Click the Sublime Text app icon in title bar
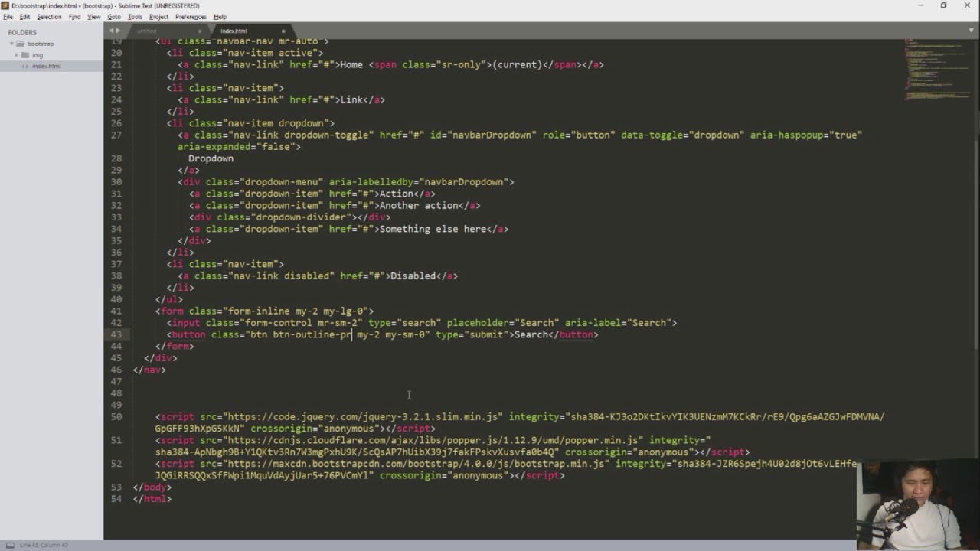This screenshot has width=980, height=551. pyautogui.click(x=6, y=5)
